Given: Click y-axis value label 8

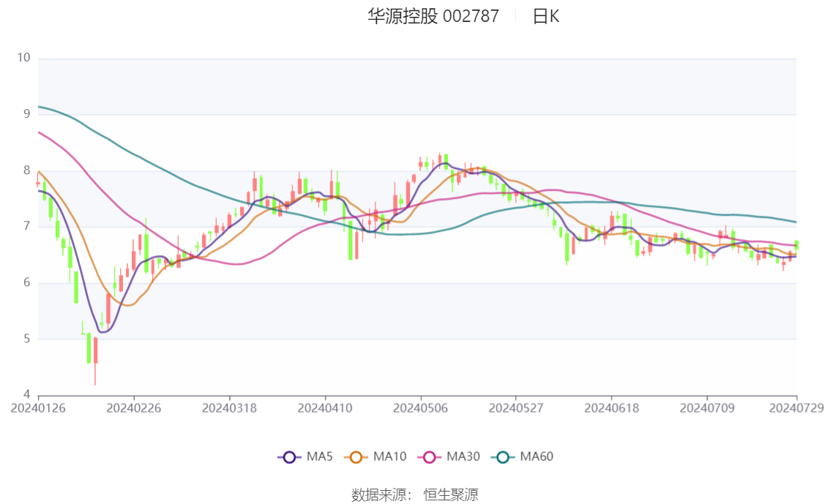Looking at the screenshot, I should [27, 170].
